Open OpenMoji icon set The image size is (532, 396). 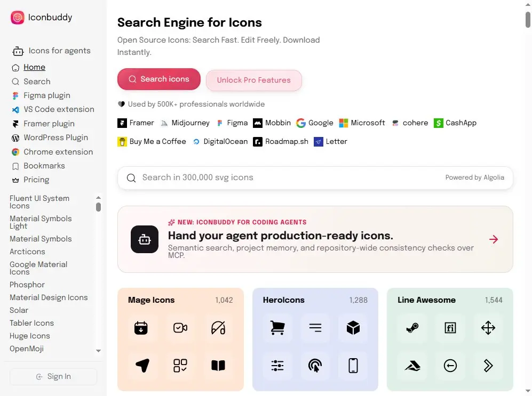pyautogui.click(x=27, y=349)
